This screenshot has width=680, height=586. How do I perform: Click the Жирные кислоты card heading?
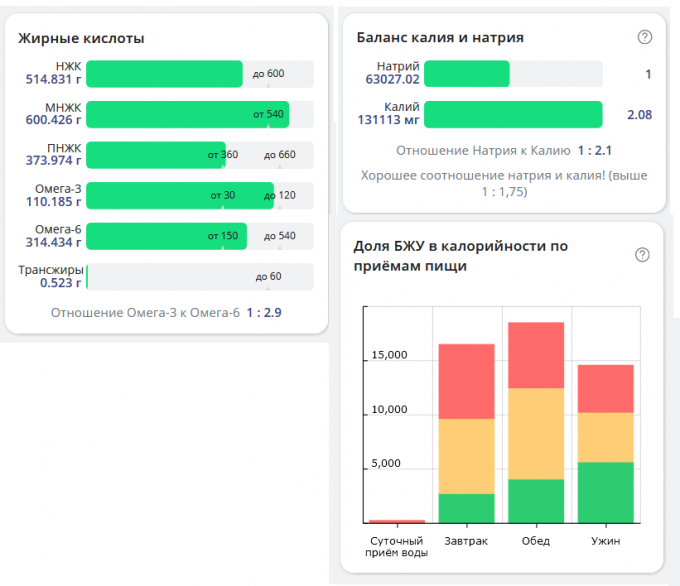81,38
